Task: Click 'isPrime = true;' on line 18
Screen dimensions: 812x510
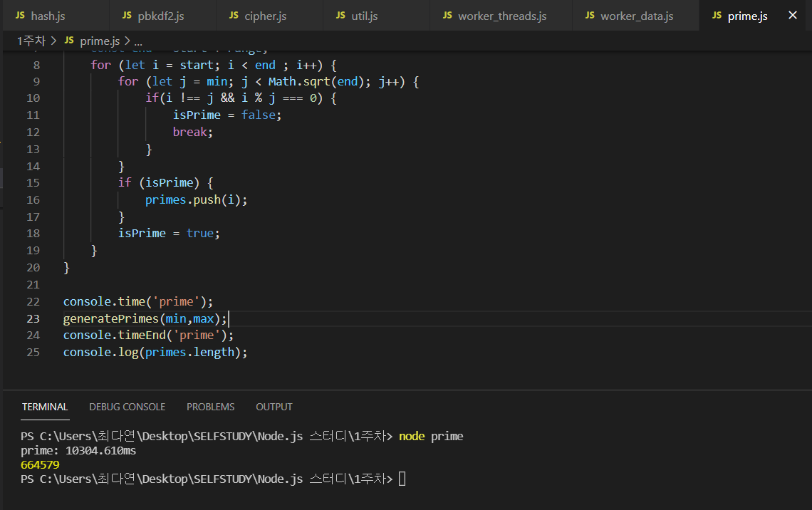Action: [x=169, y=234]
